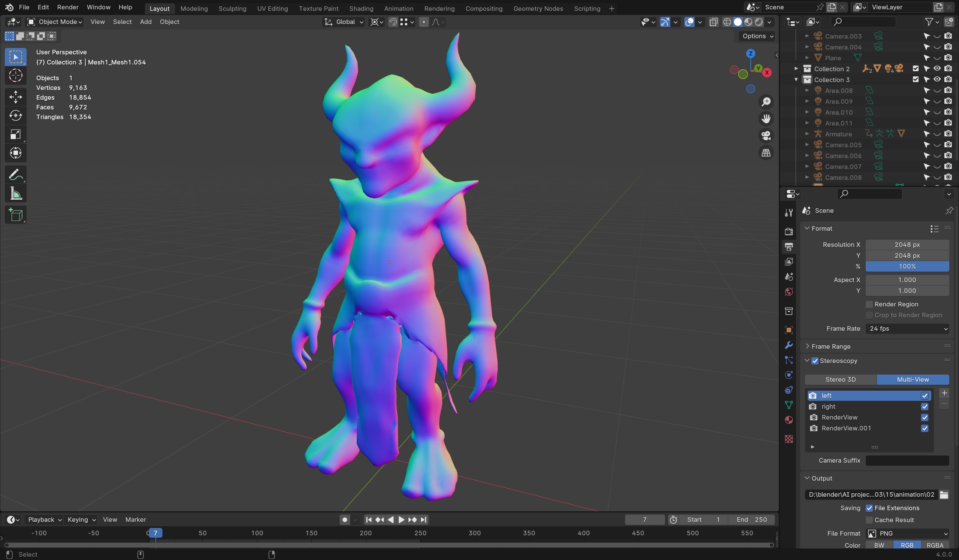Image resolution: width=959 pixels, height=560 pixels.
Task: Add a new render view with plus
Action: pyautogui.click(x=944, y=393)
